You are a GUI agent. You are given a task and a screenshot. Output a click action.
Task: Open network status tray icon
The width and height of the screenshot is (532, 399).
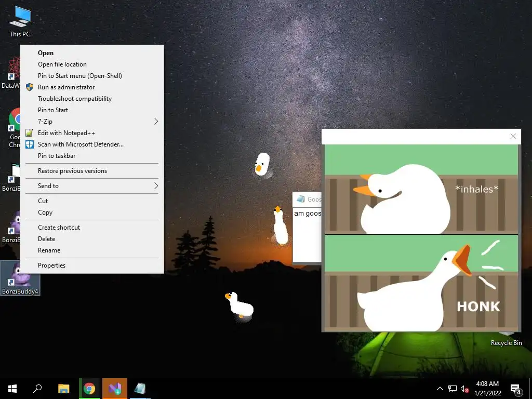point(453,389)
